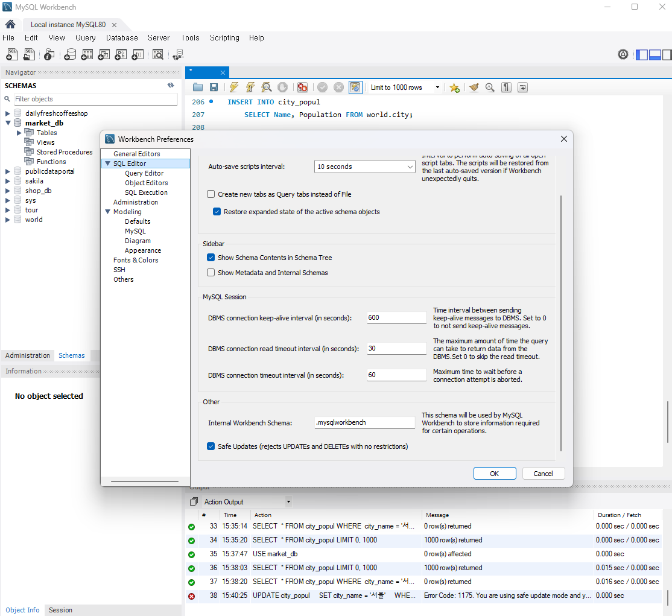Open the Query menu
The width and height of the screenshot is (672, 616).
coord(86,38)
